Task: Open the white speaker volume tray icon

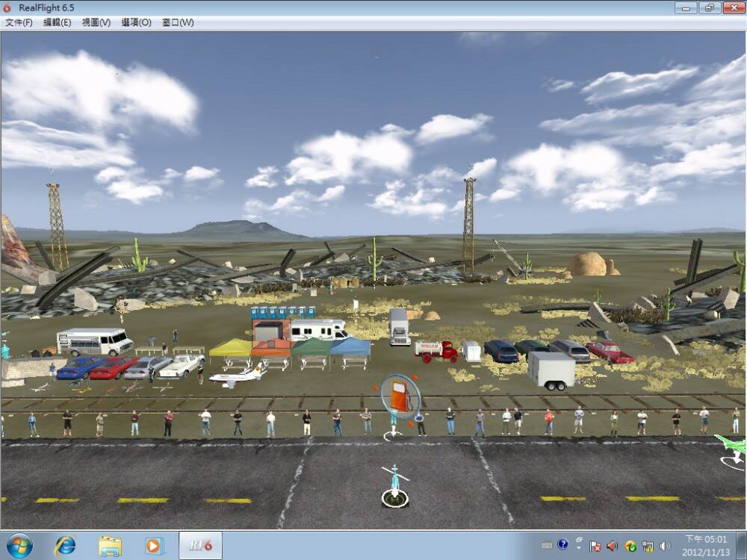Action: pos(665,546)
